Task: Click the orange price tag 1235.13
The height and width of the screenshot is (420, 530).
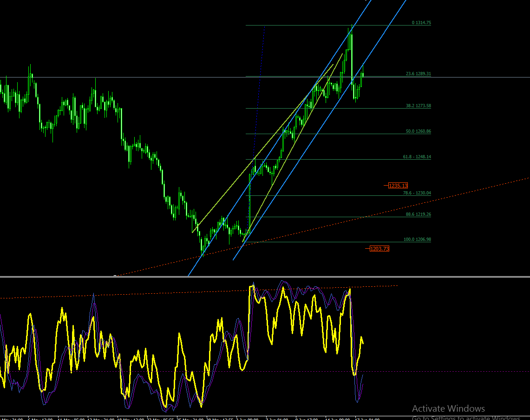Action: [398, 185]
